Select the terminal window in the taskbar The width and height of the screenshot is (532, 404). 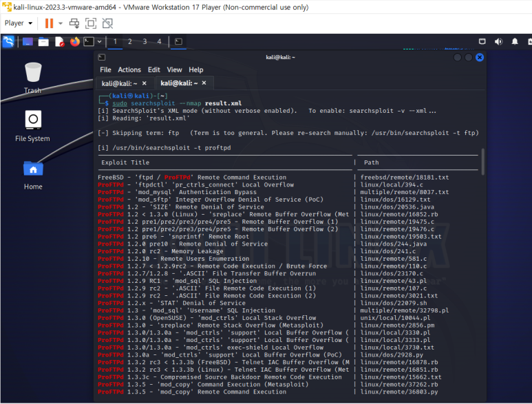tap(178, 41)
